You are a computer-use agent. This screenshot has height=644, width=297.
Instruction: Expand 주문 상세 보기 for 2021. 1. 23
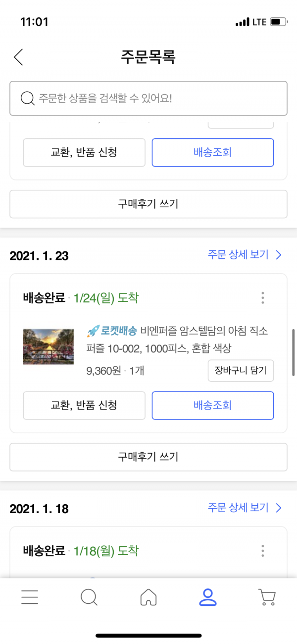(x=245, y=255)
